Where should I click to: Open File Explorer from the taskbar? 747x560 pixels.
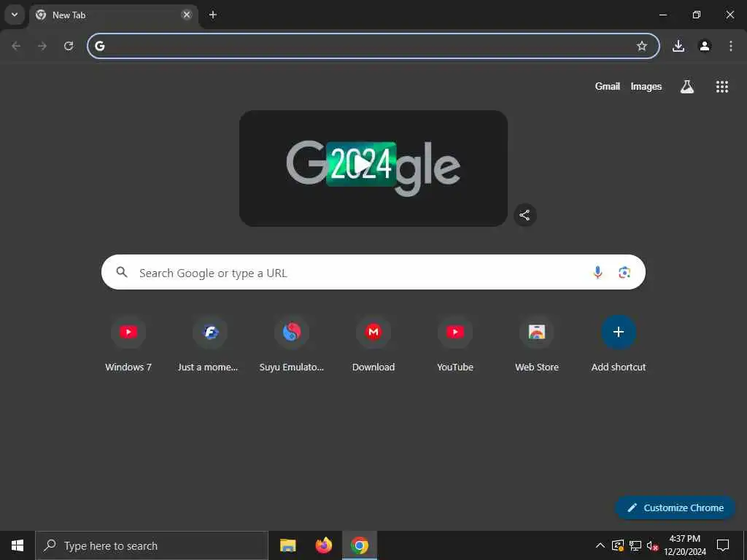coord(287,545)
